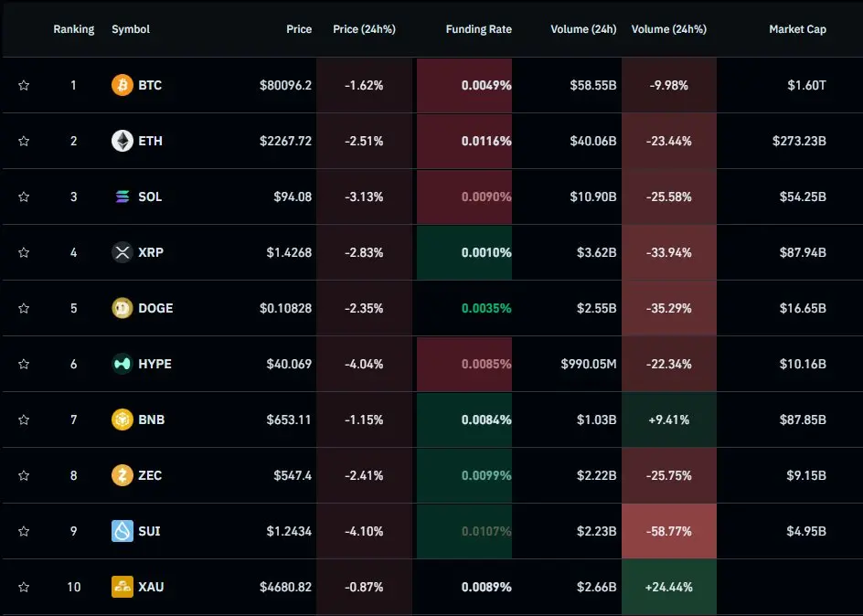
Task: Sort by Volume (24h%) header
Action: (668, 29)
